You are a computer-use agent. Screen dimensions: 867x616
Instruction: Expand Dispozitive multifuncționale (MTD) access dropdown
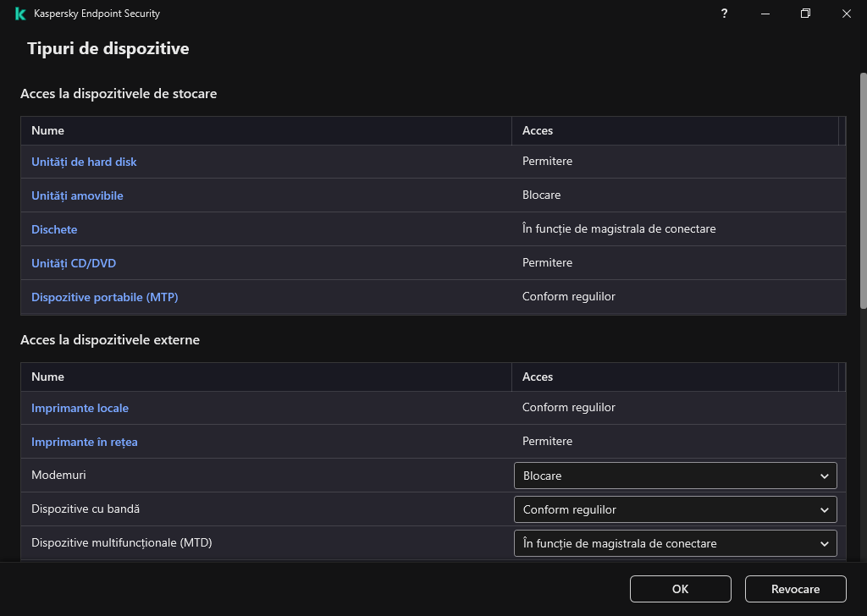675,543
